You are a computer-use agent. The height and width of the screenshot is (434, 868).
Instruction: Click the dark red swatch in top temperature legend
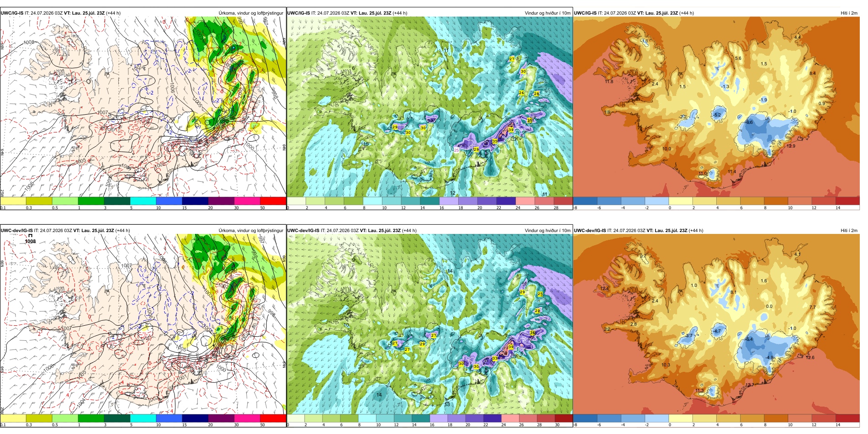point(847,201)
